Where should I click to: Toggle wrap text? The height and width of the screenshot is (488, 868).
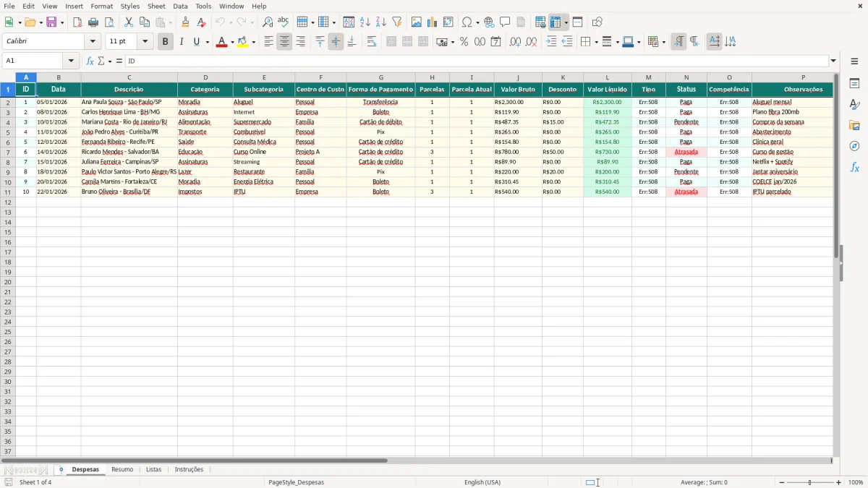pyautogui.click(x=372, y=42)
